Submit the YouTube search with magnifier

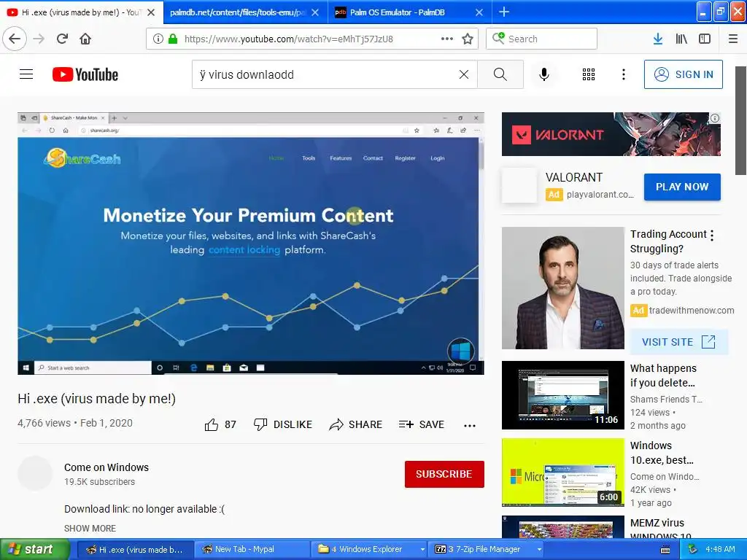point(500,74)
